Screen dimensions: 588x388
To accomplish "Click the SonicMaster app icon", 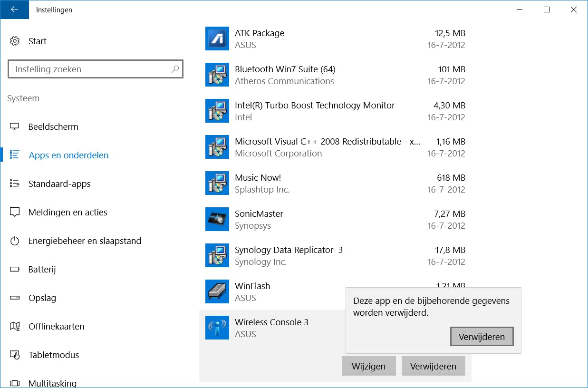I will (217, 220).
